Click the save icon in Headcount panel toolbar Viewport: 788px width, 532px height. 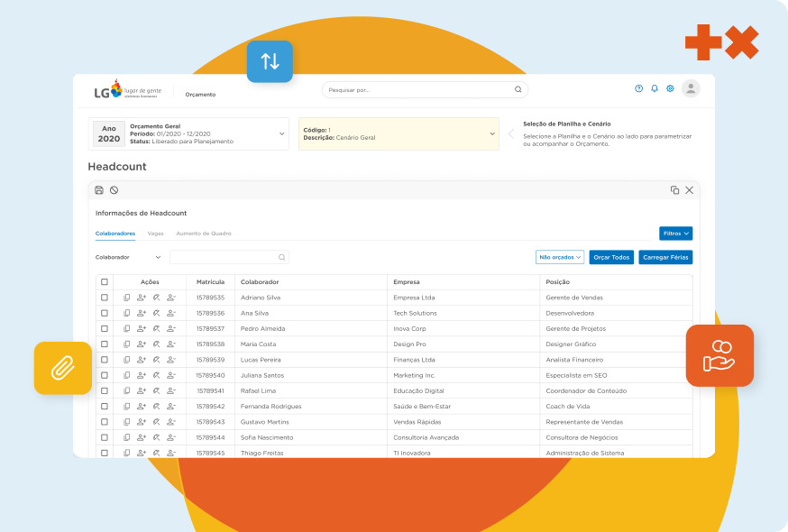point(99,190)
